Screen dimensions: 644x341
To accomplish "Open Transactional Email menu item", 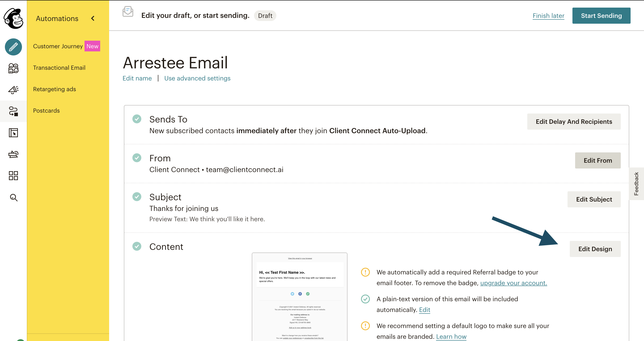I will pyautogui.click(x=59, y=68).
